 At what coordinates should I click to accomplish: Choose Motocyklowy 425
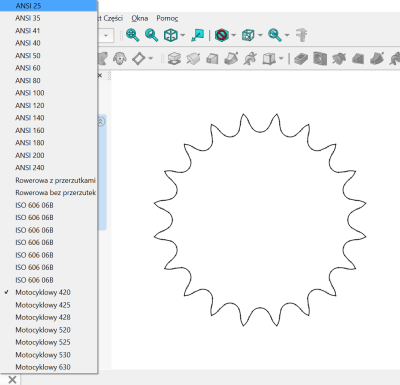click(x=49, y=305)
